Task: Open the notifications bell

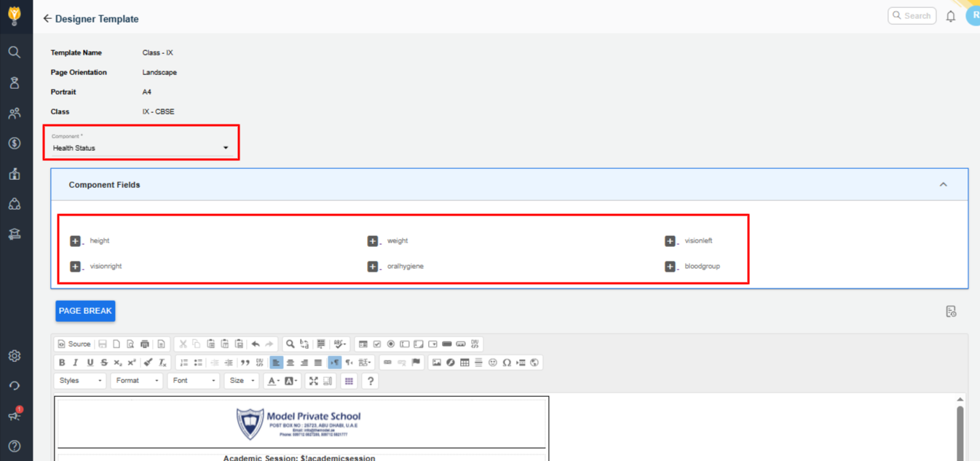Action: point(950,16)
